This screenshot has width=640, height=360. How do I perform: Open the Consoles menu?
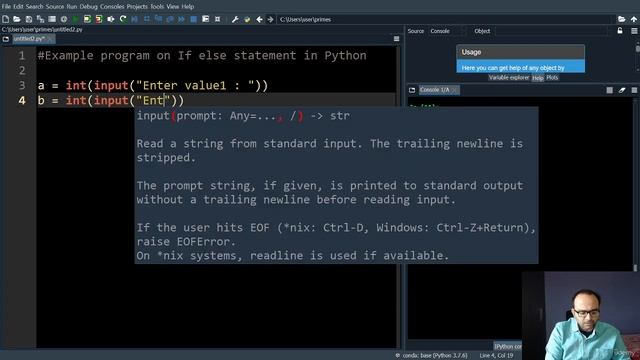point(112,7)
